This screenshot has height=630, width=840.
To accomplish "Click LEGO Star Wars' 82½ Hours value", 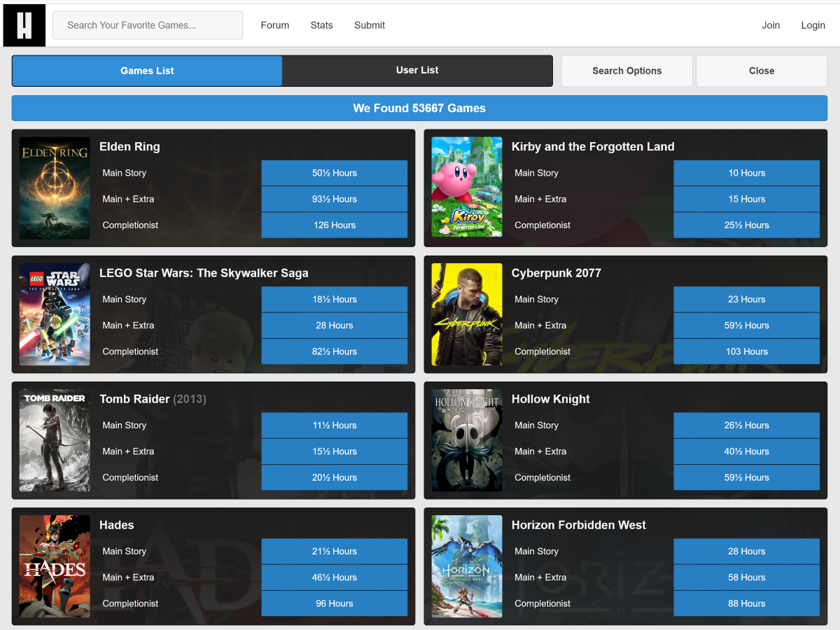I will pos(335,351).
